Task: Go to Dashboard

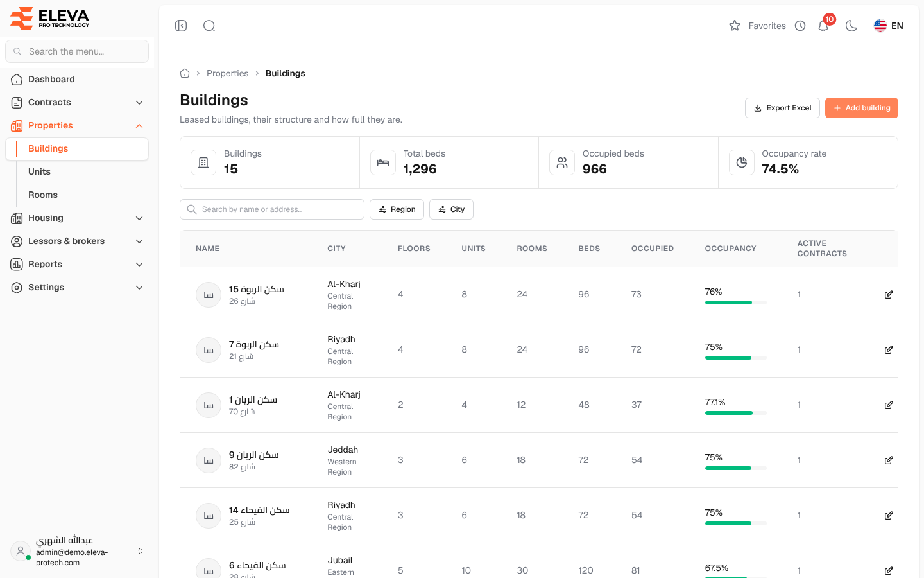Action: click(77, 80)
